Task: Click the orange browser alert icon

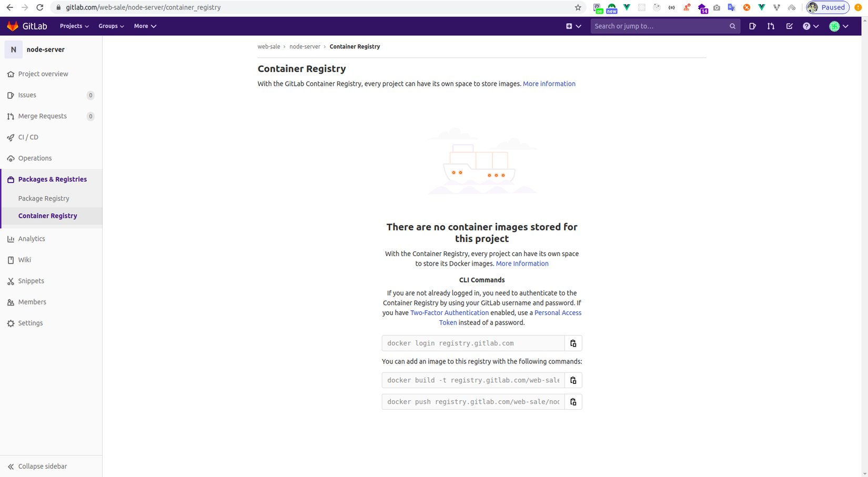Action: (858, 7)
